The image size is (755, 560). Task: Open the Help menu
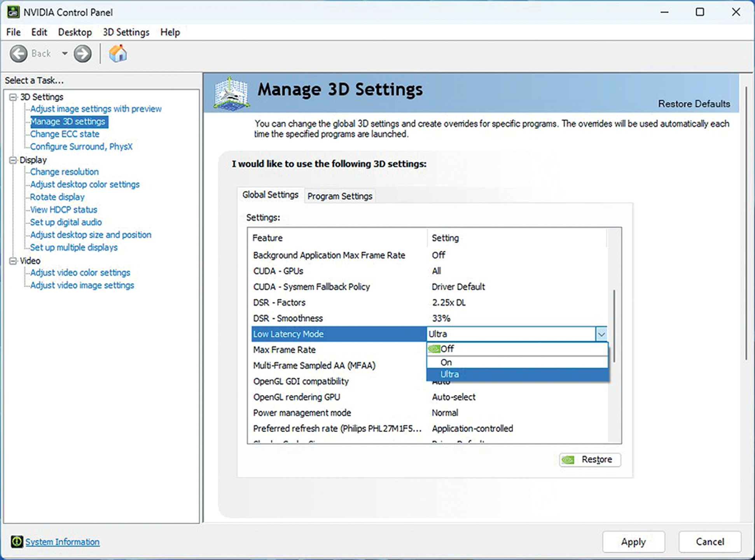[170, 32]
